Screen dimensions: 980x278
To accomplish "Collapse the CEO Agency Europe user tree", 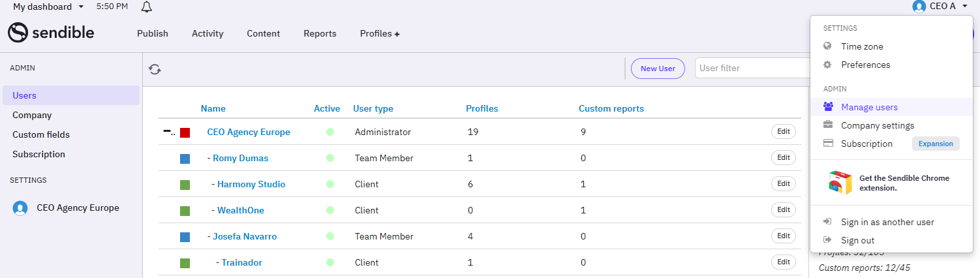I will click(x=168, y=132).
